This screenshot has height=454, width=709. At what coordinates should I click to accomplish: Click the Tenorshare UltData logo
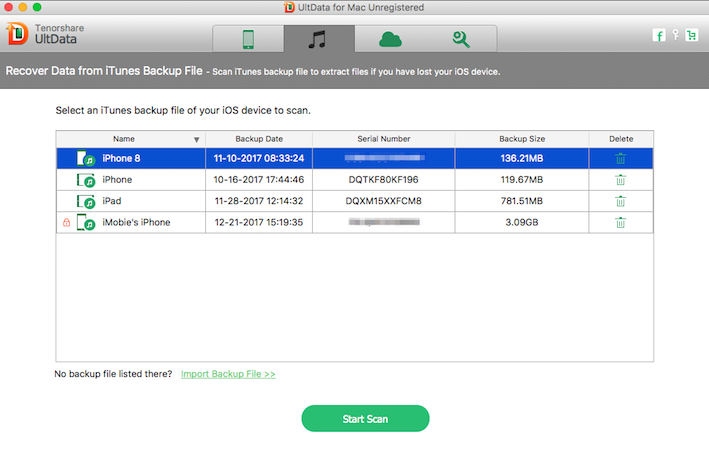(x=45, y=34)
